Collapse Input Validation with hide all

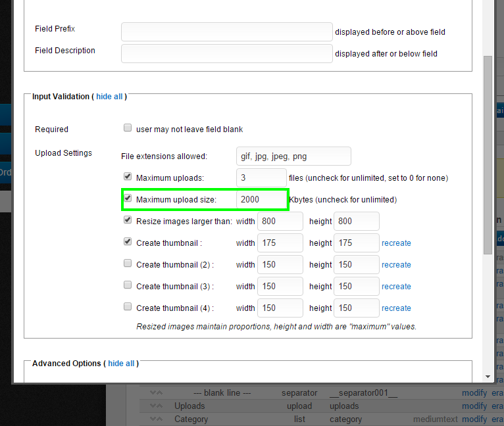point(109,97)
